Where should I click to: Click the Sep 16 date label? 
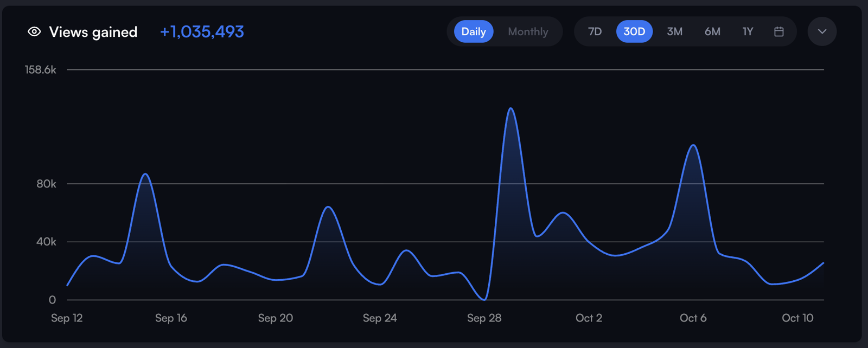(x=171, y=318)
